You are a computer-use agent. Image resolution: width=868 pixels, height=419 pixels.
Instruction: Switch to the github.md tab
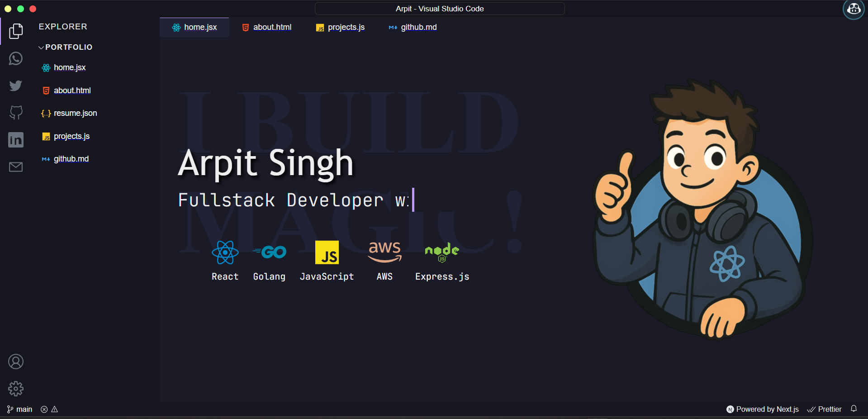(x=413, y=27)
